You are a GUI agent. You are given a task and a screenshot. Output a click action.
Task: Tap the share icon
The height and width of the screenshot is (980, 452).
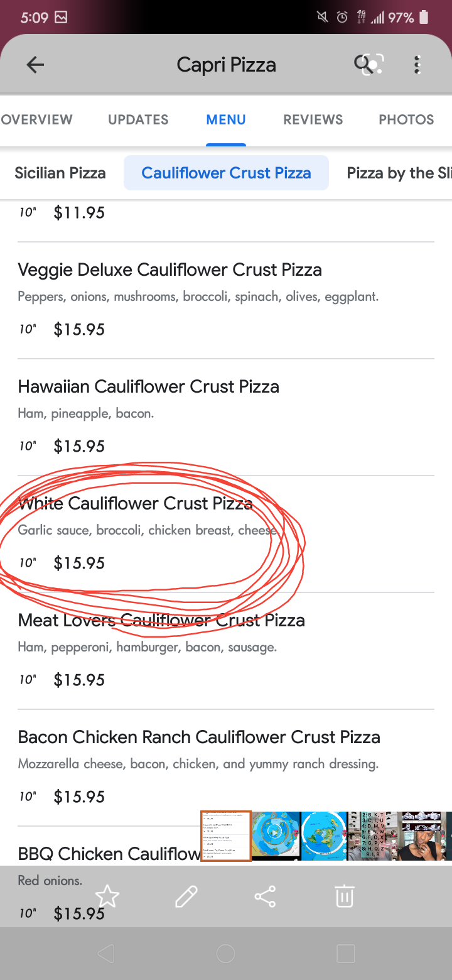(265, 896)
